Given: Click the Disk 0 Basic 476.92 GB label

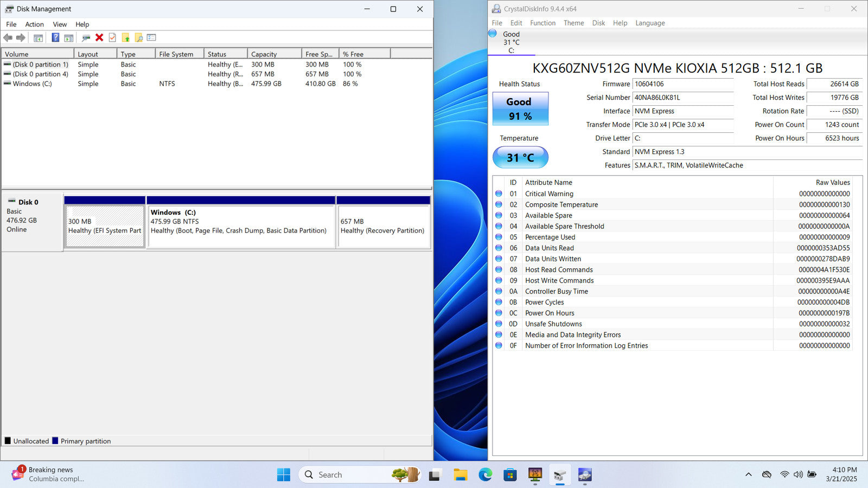Looking at the screenshot, I should coord(32,222).
